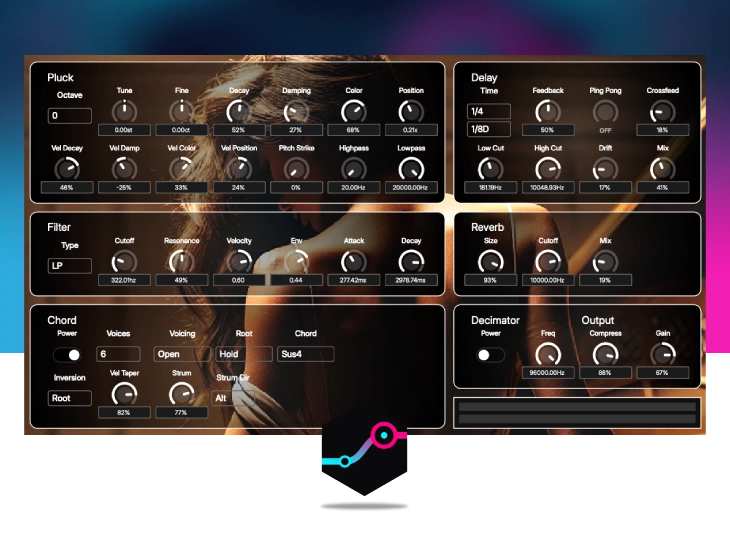Click the Vel Damp knob
This screenshot has width=730, height=540.
pyautogui.click(x=124, y=169)
